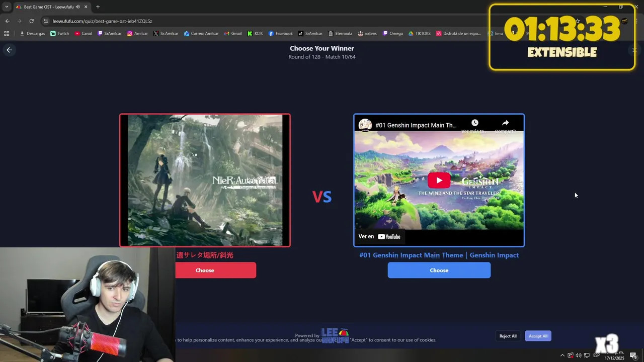Reload the page with the refresh icon

(31, 21)
